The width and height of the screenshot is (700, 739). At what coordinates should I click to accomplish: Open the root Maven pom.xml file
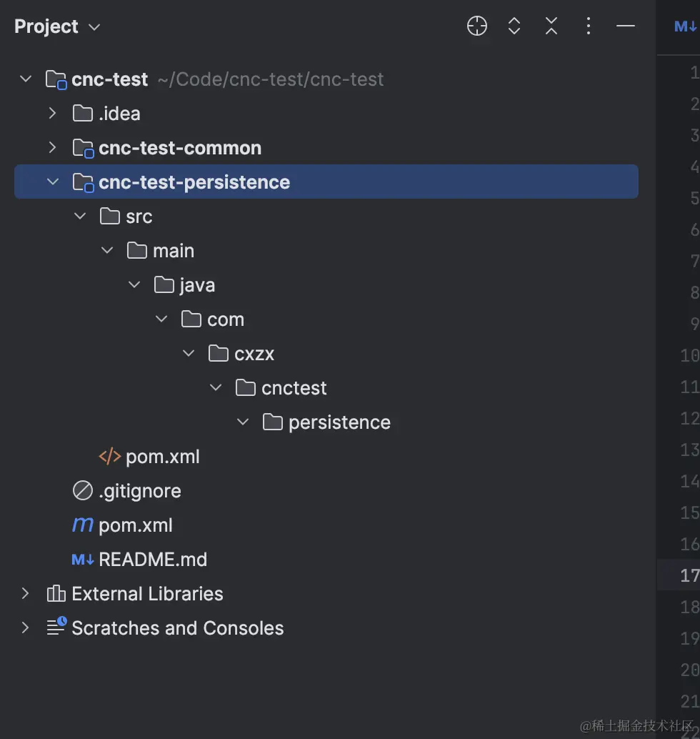click(x=135, y=525)
